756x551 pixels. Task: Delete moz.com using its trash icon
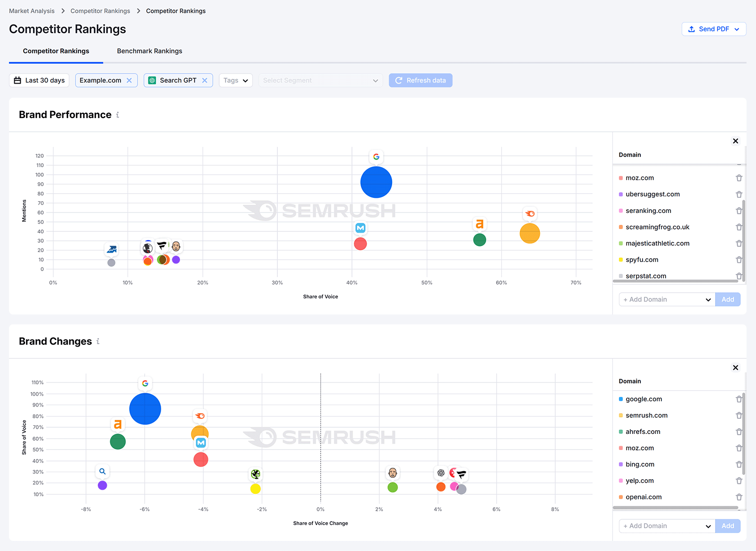[739, 178]
